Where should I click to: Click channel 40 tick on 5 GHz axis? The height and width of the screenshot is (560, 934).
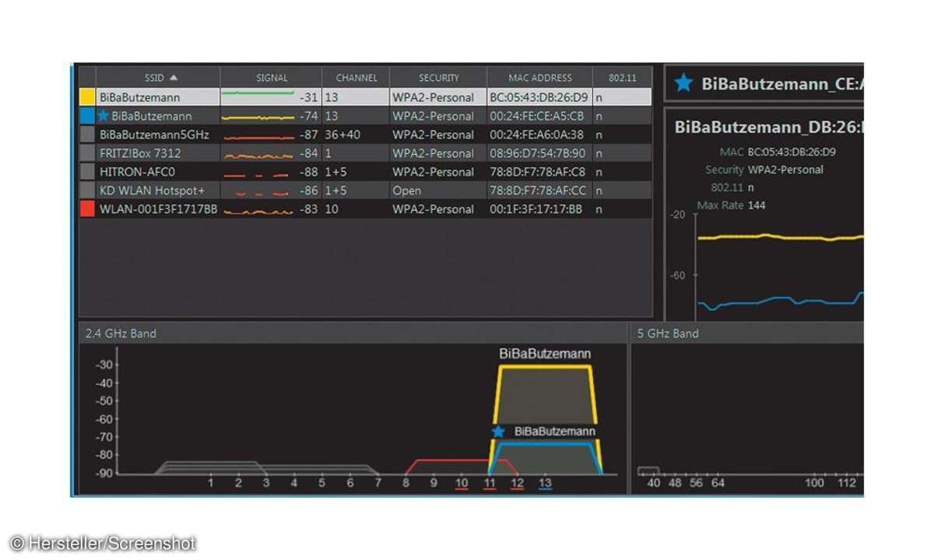653,484
